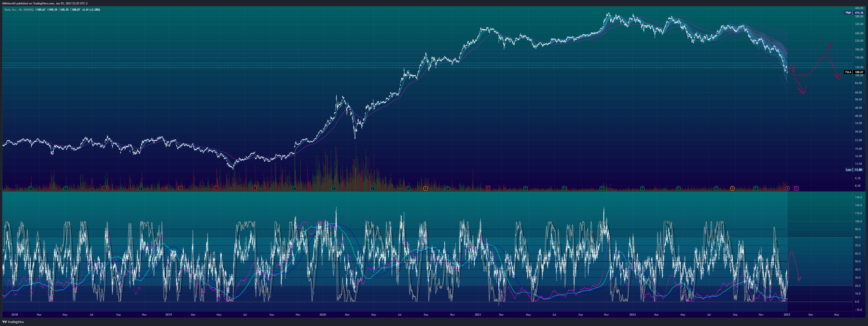Click the 108.07 current price label
Viewport: 868px width, 326px height.
(859, 72)
